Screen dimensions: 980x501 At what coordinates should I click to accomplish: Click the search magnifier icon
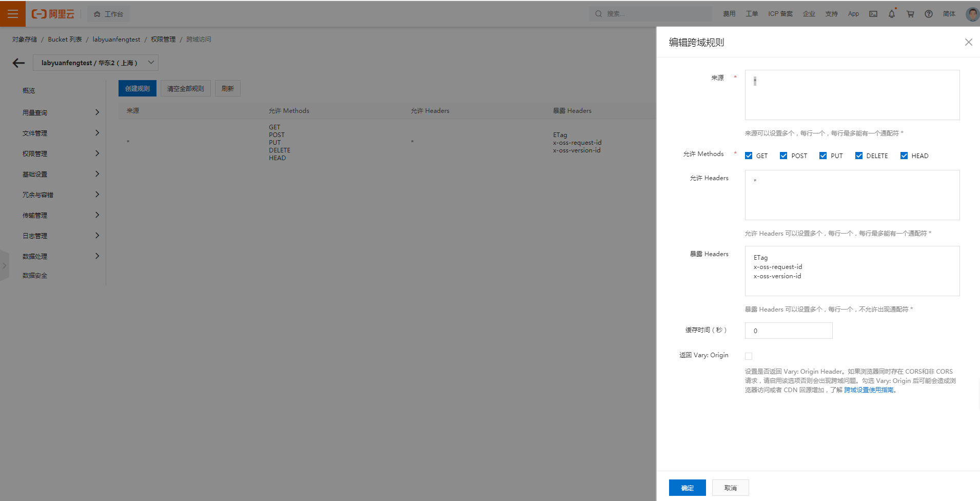click(x=598, y=14)
